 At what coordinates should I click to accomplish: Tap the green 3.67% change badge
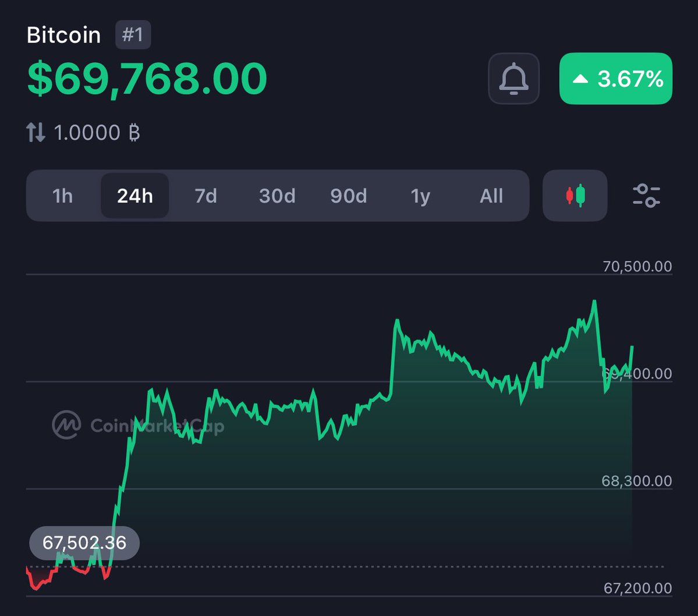(615, 79)
